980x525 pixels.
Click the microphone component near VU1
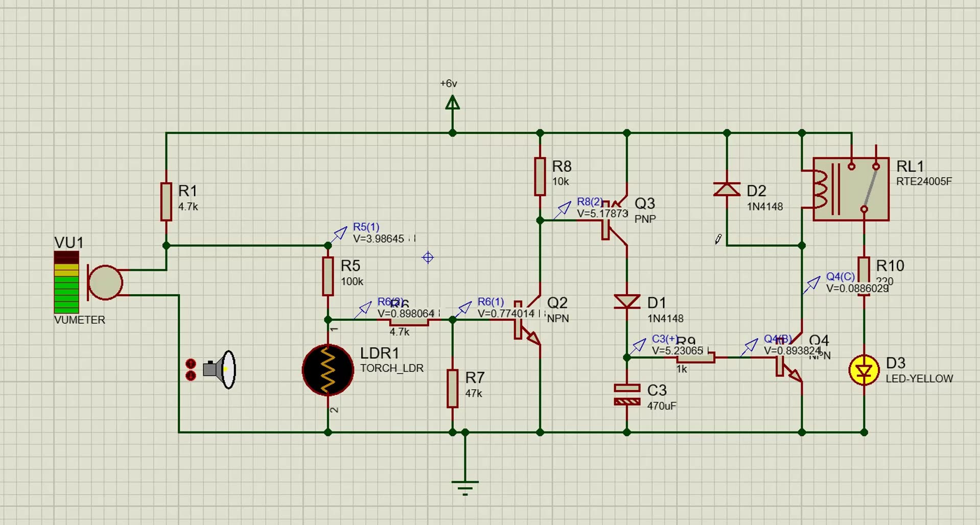pos(105,282)
